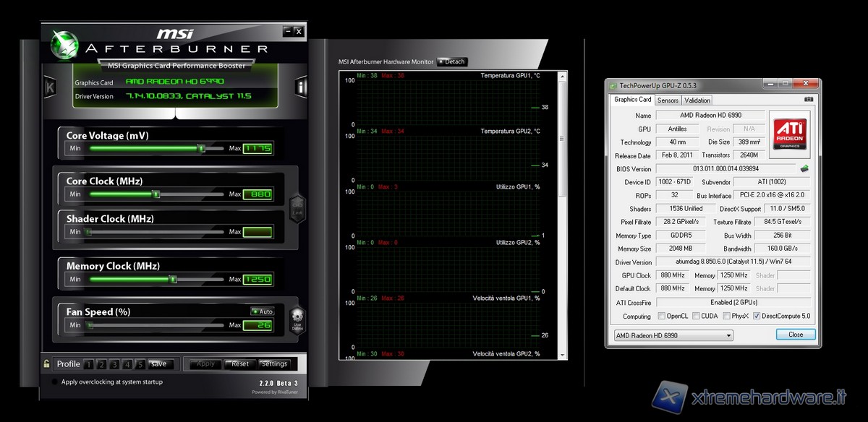Open the AMD Radeon HD 6990 dropdown

[672, 335]
